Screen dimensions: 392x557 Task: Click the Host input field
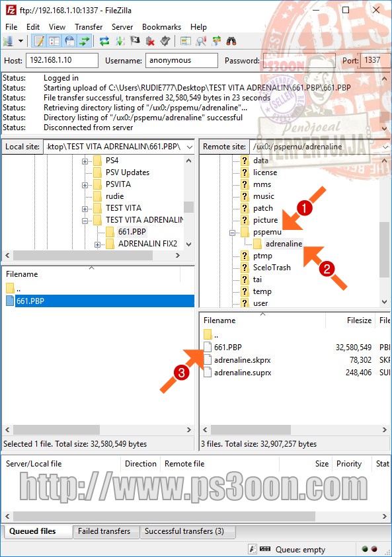(x=62, y=60)
